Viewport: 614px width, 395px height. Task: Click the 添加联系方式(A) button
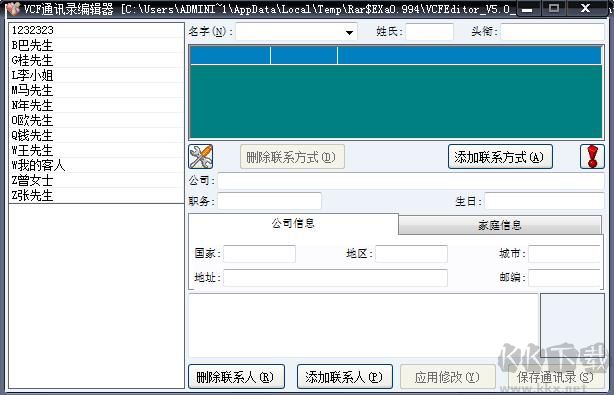[500, 157]
